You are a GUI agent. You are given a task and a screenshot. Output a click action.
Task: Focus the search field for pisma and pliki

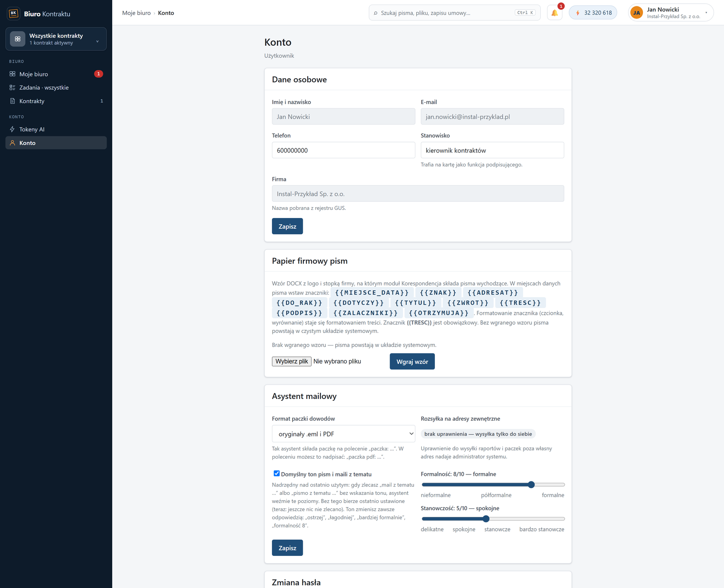pyautogui.click(x=454, y=13)
